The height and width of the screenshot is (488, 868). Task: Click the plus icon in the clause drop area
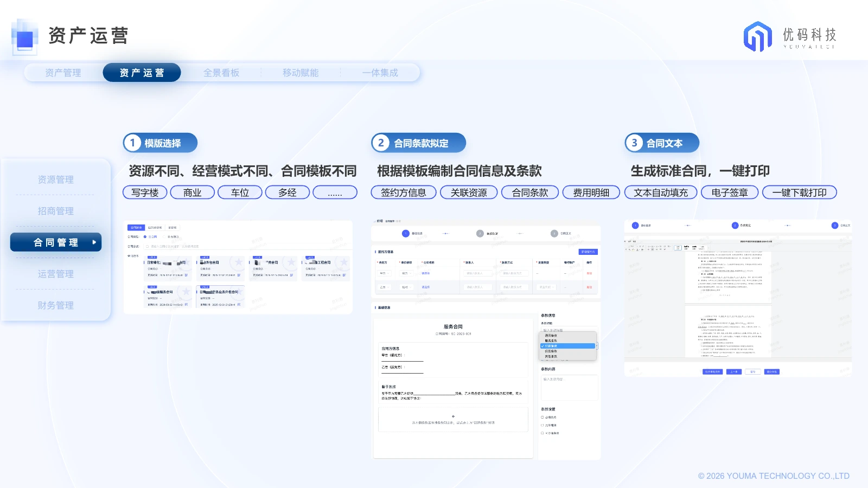coord(453,416)
